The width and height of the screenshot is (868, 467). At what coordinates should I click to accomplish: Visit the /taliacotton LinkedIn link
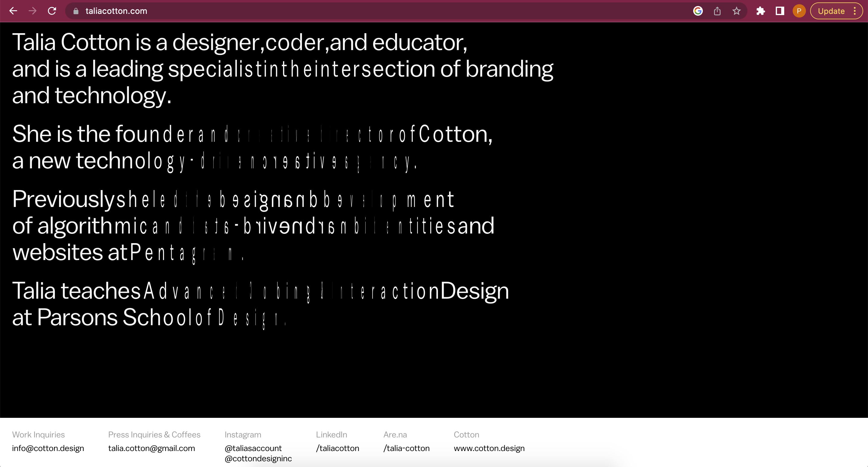(338, 448)
